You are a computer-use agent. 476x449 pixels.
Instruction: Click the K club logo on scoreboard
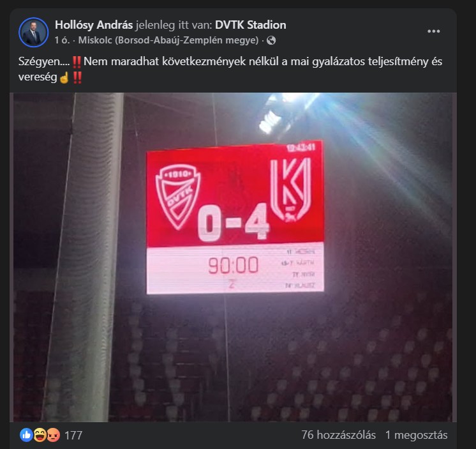point(291,190)
